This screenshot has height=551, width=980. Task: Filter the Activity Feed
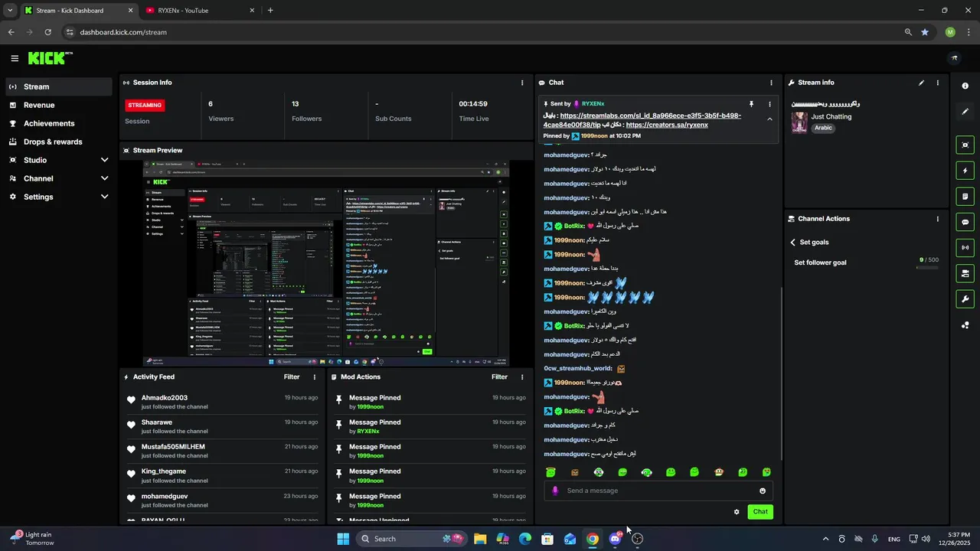292,377
